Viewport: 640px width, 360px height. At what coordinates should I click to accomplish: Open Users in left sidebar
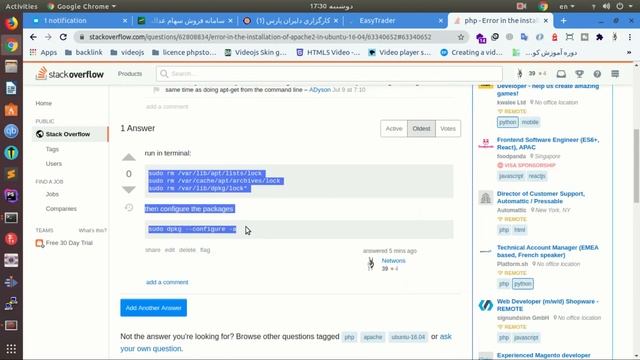coord(54,164)
